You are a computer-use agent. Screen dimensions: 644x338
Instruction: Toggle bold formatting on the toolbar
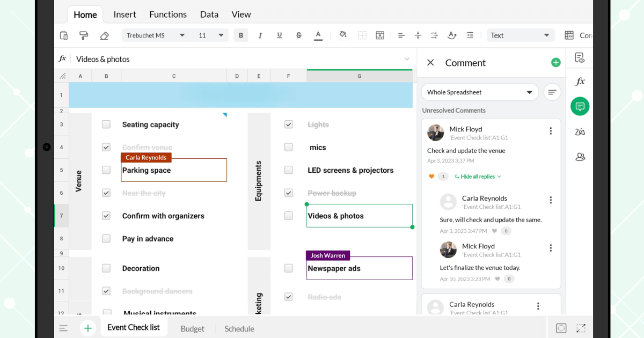[x=240, y=35]
